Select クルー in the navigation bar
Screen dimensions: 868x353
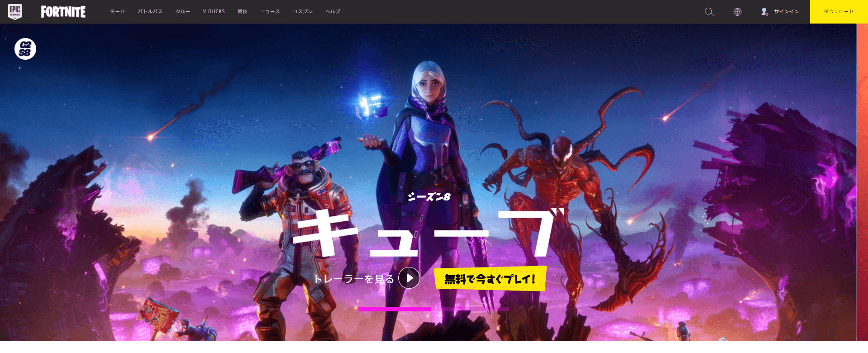[183, 12]
